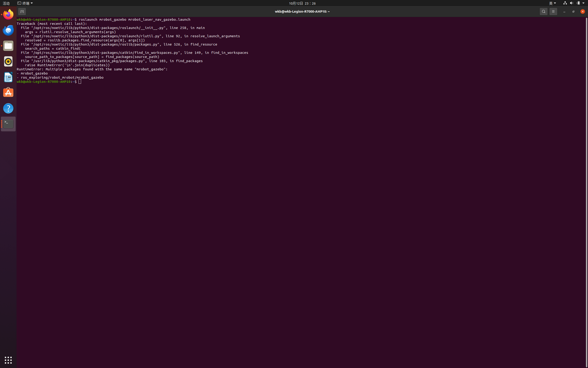The width and height of the screenshot is (588, 368).
Task: Click the battery indicator icon
Action: click(578, 3)
